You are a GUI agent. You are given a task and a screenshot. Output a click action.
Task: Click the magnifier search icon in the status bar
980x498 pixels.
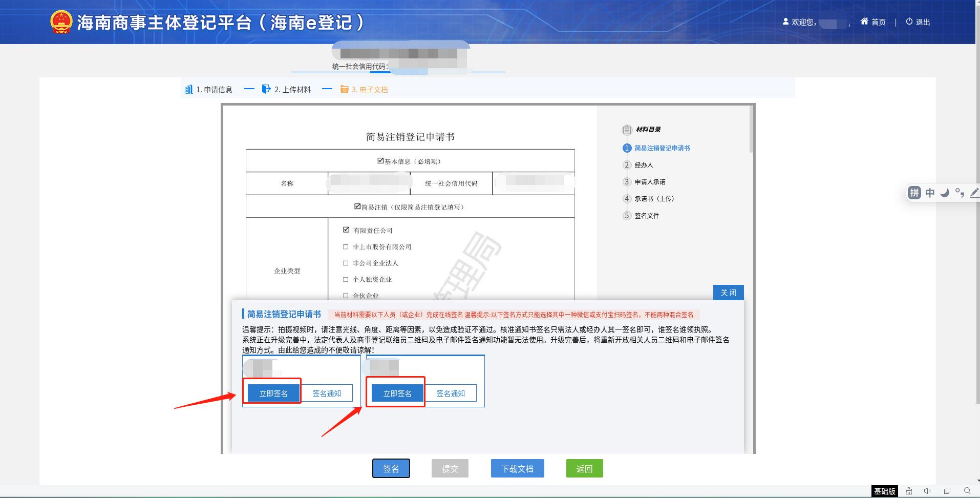(967, 491)
